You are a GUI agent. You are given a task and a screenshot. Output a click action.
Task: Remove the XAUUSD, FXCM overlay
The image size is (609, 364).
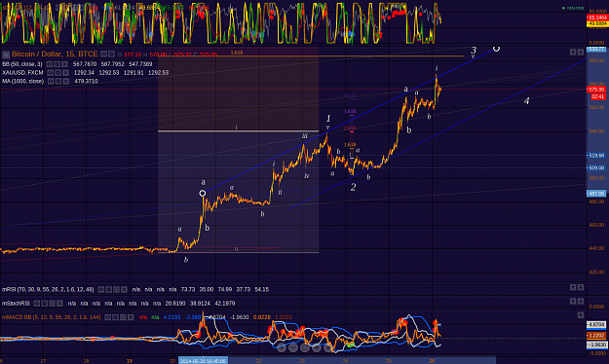click(65, 73)
